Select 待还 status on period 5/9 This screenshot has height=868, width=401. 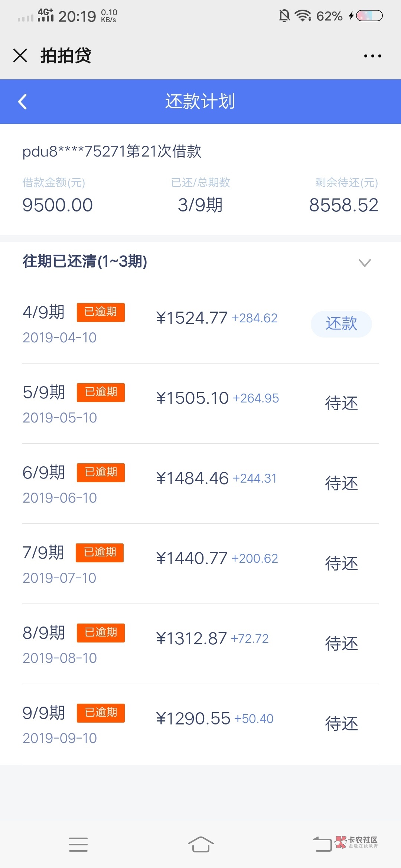coord(341,404)
